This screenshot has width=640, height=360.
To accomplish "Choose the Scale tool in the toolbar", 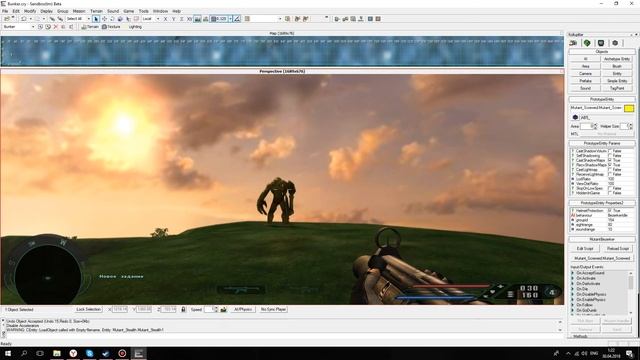I will [120, 19].
